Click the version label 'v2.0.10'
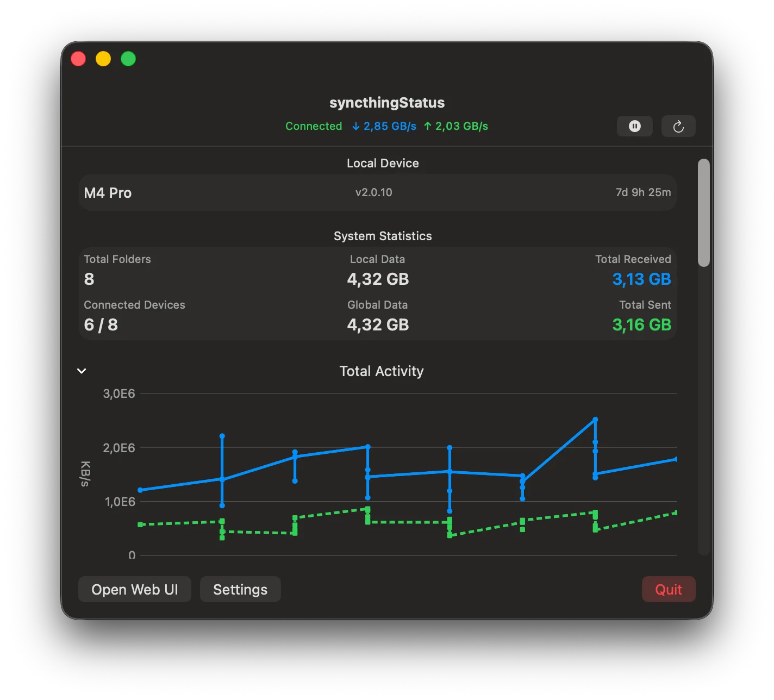The height and width of the screenshot is (700, 774). pos(374,192)
